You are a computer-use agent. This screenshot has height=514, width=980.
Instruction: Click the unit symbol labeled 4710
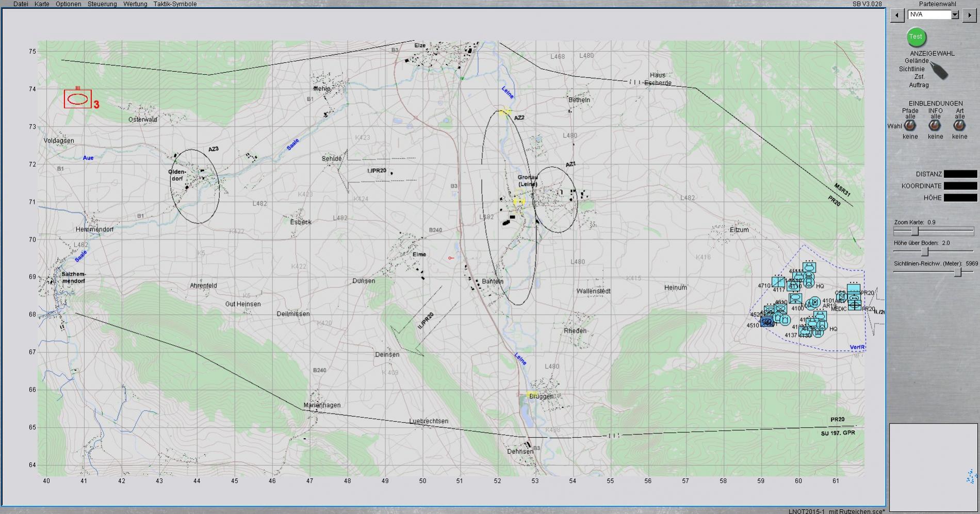click(778, 283)
